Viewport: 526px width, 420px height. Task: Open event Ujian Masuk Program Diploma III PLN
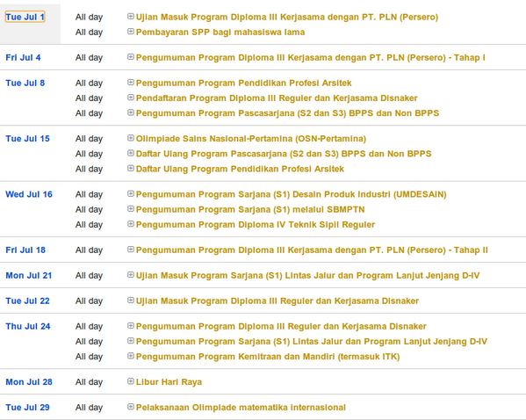[x=287, y=17]
